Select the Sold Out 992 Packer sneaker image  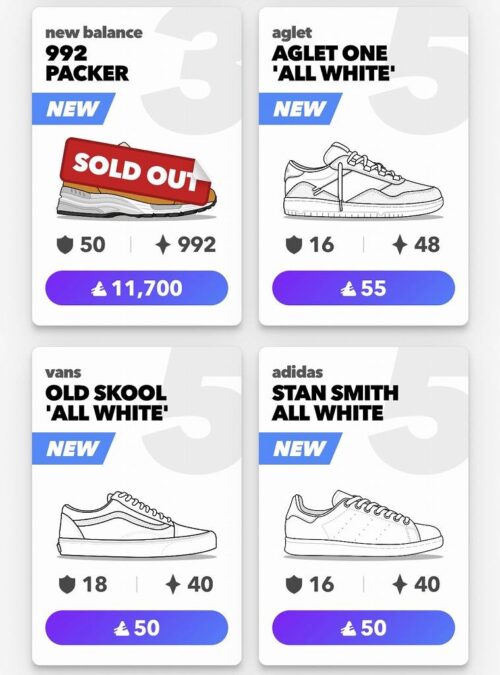[137, 178]
